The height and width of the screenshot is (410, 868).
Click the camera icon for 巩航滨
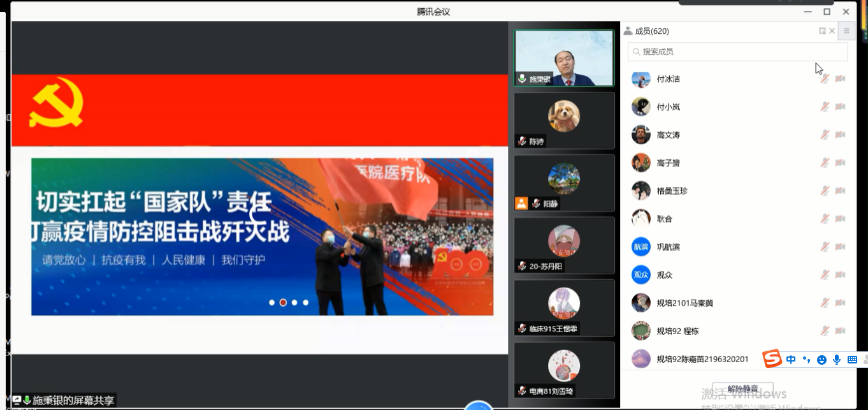tap(840, 247)
